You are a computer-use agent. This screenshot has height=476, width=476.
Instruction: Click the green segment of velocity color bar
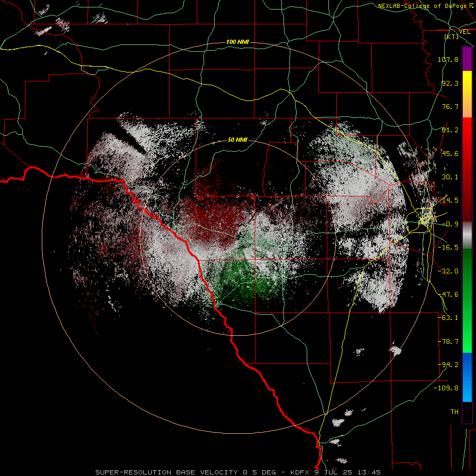pyautogui.click(x=467, y=300)
